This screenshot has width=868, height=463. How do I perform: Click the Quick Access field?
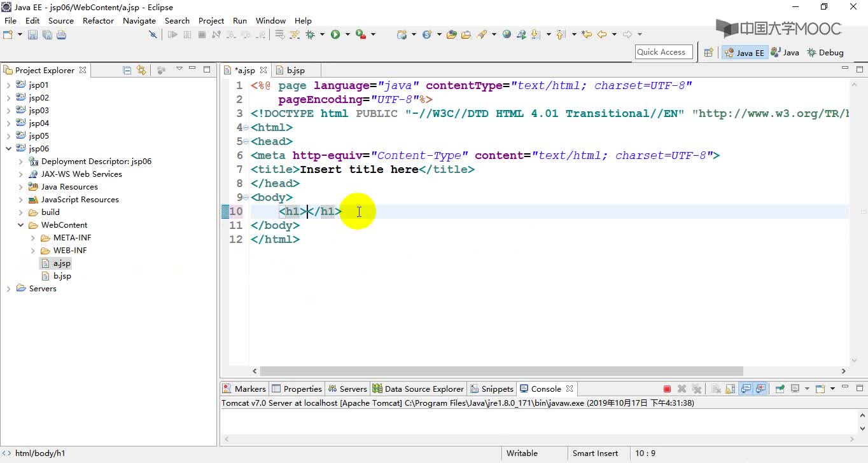click(663, 52)
